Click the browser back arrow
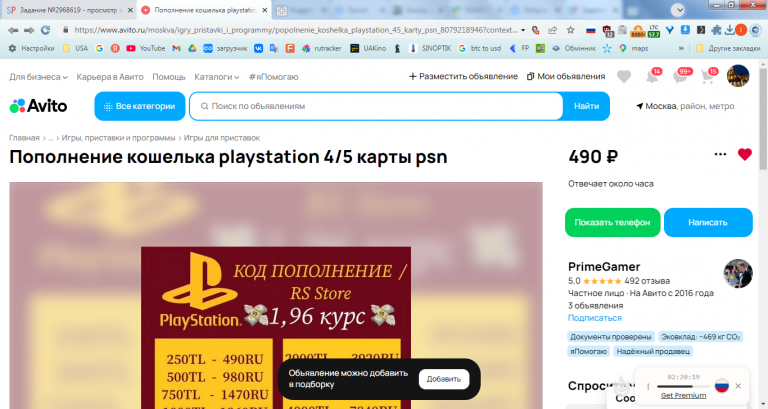 pos(13,30)
